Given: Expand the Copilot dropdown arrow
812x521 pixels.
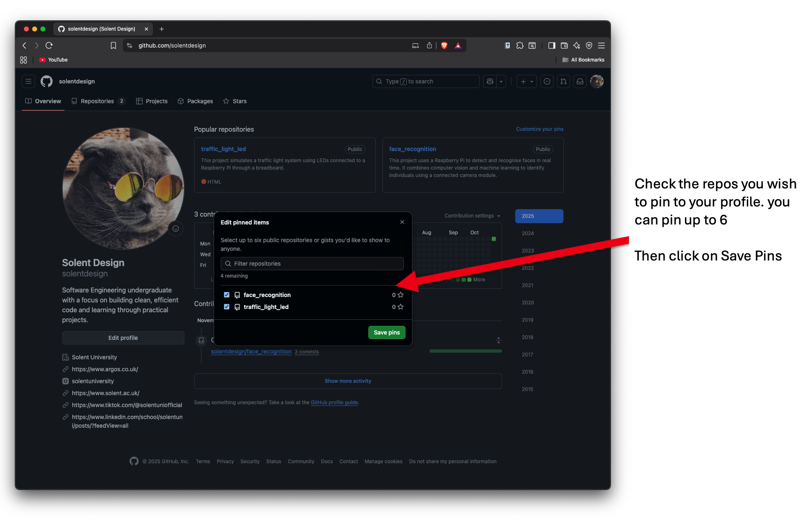Looking at the screenshot, I should tap(501, 81).
